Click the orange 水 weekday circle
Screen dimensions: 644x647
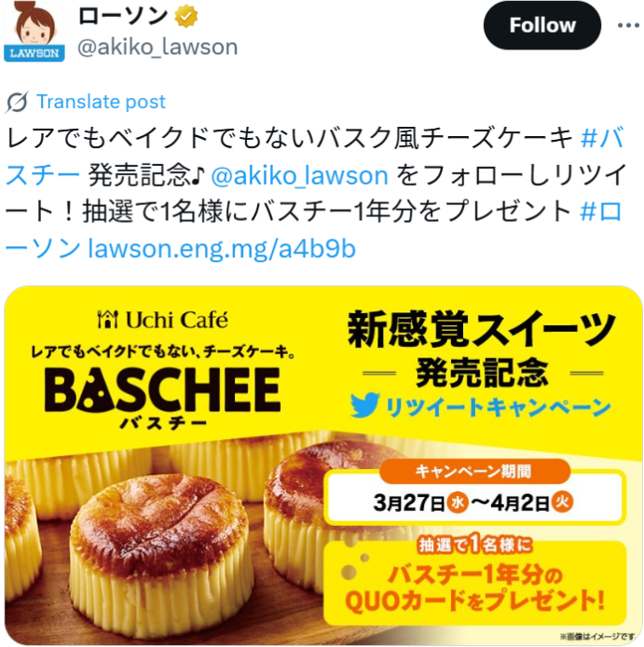point(458,502)
